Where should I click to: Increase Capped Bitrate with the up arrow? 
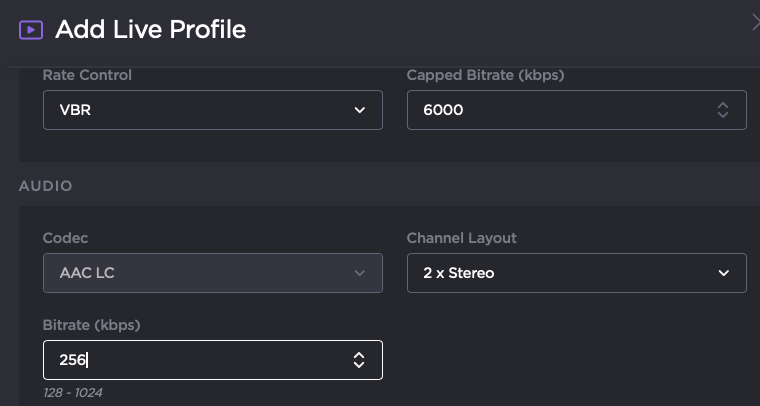(x=723, y=105)
